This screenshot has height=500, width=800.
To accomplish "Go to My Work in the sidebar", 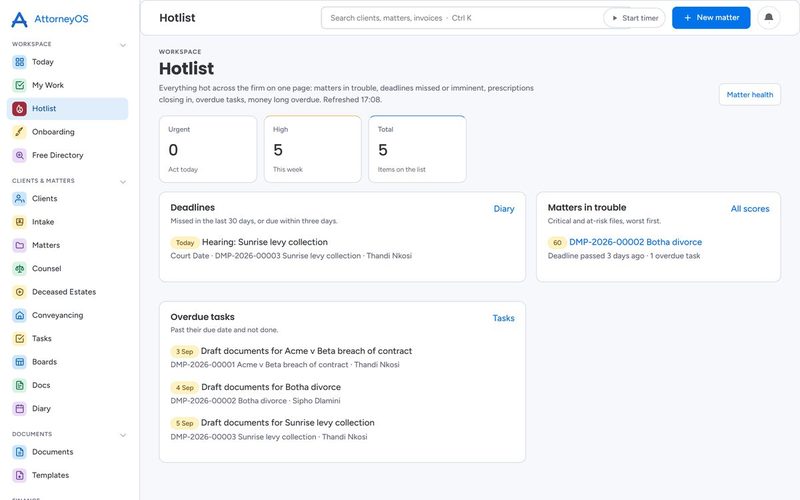I will pos(67,85).
